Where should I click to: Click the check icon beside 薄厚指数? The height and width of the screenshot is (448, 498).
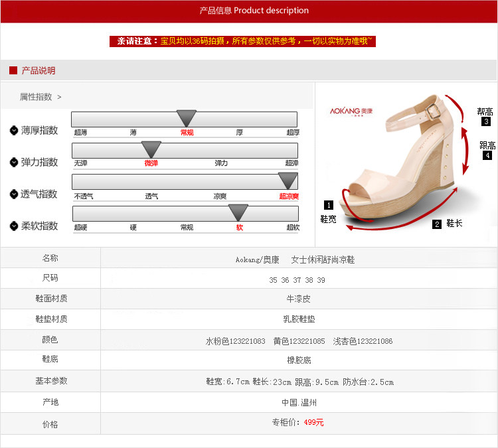click(14, 130)
